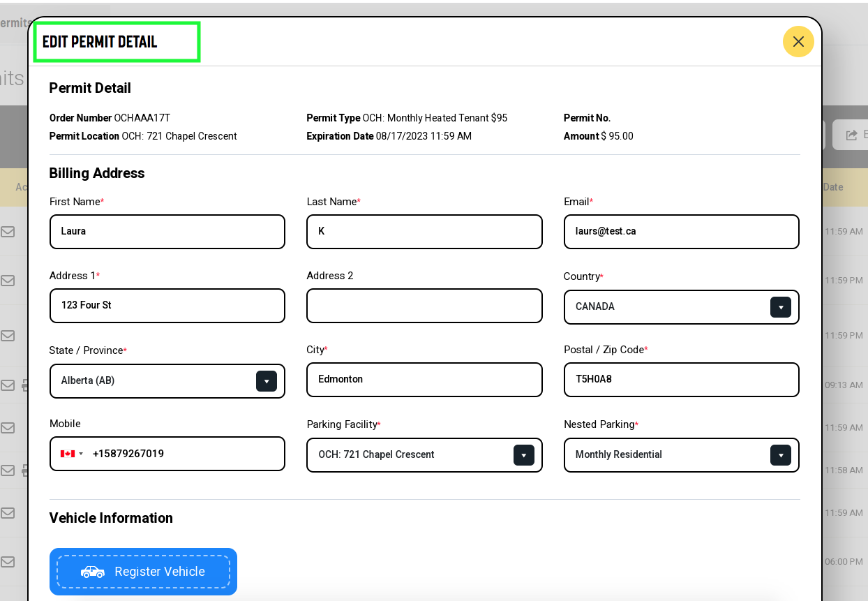Click envelope icon in 11:58 AM background row

(x=8, y=470)
